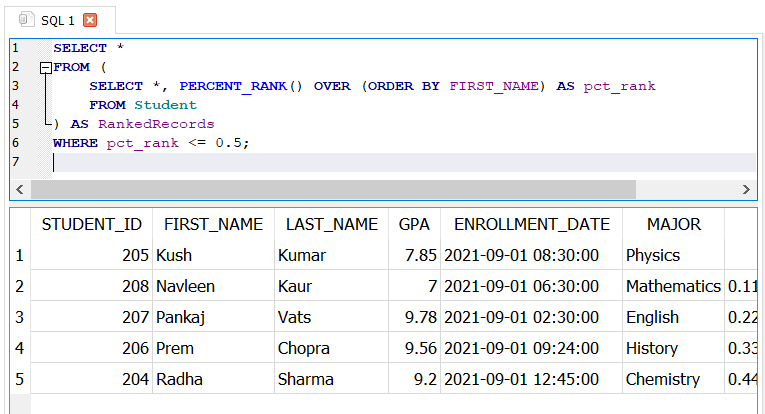Click enrollment date 2021-09-01 06:30:00
The height and width of the screenshot is (414, 765).
point(532,286)
